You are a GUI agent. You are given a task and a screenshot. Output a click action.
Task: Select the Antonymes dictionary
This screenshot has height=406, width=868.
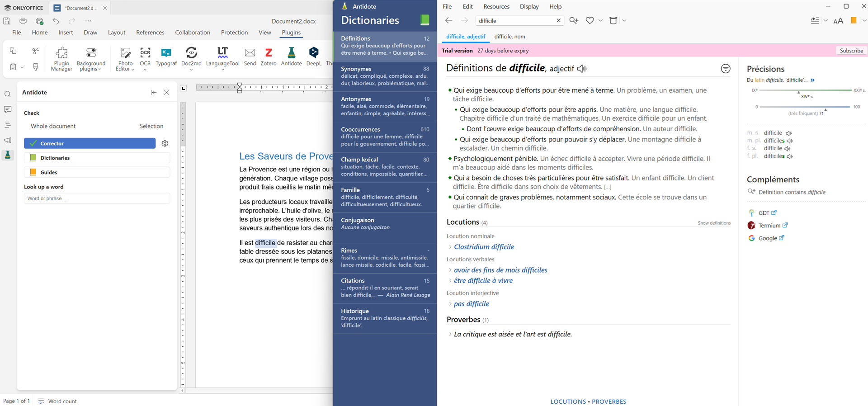coord(385,106)
